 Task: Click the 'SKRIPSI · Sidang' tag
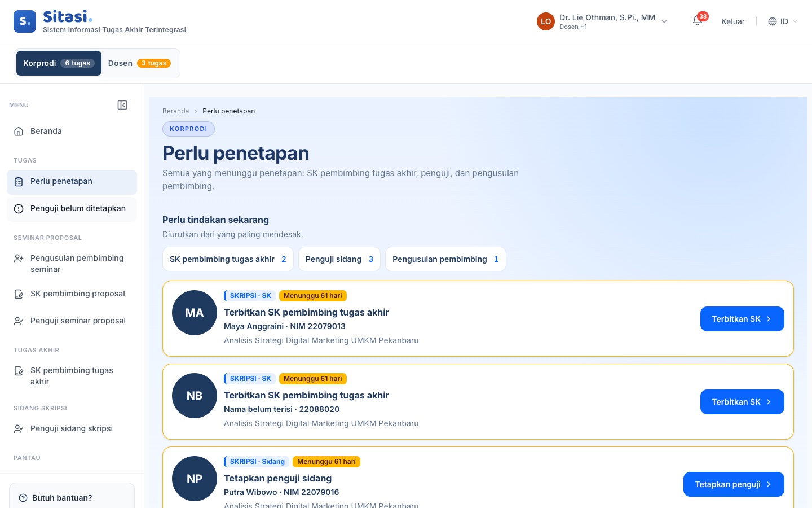pos(257,462)
